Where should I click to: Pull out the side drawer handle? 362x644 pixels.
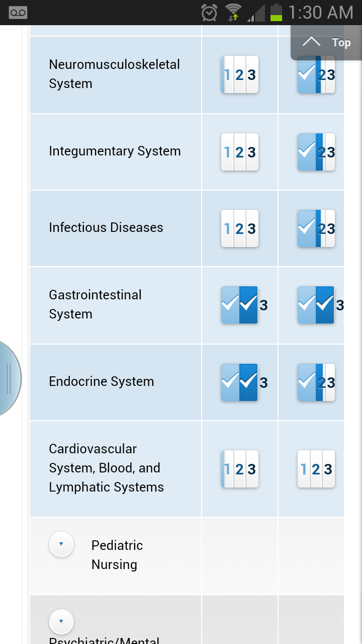click(x=9, y=378)
